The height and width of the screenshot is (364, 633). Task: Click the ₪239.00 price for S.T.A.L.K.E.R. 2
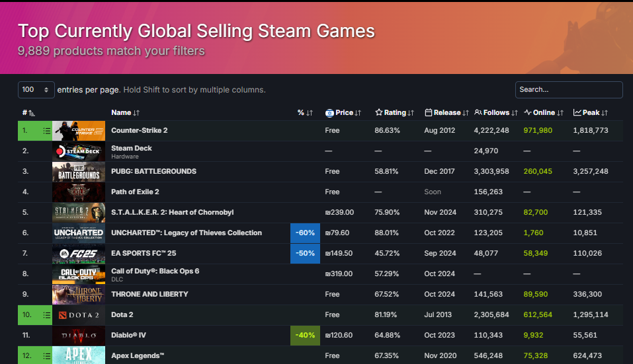[x=339, y=213]
